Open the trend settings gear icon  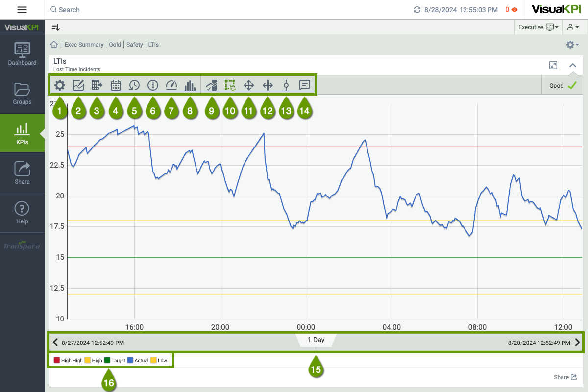(60, 86)
